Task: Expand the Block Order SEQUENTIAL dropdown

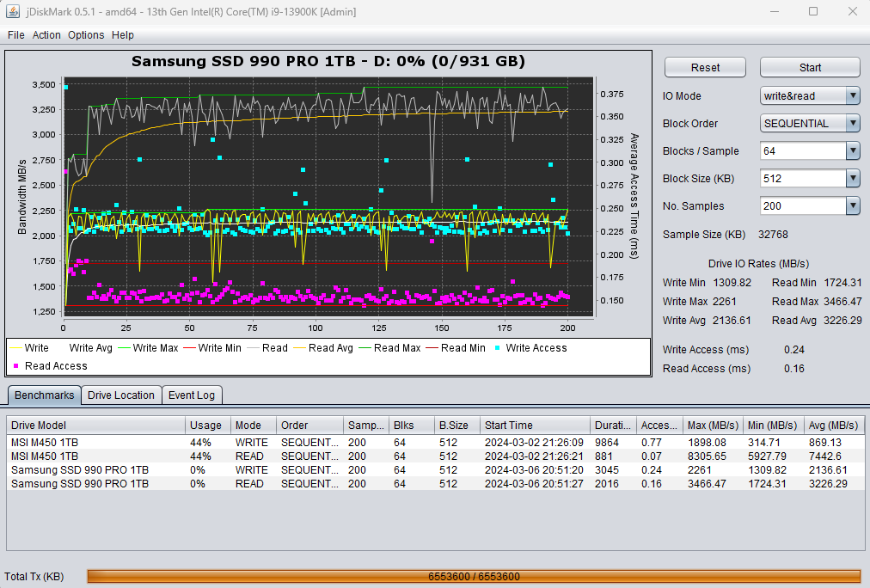Action: pyautogui.click(x=852, y=124)
